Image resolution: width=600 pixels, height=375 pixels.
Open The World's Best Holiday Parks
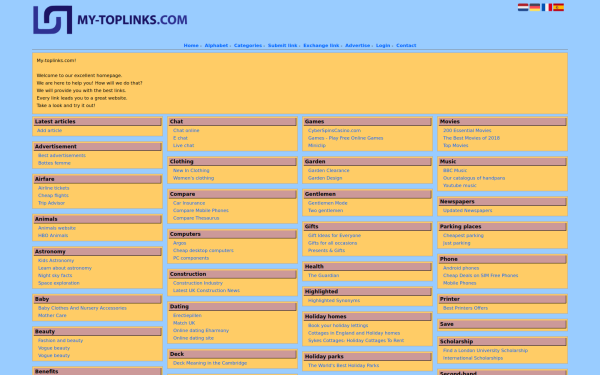tap(344, 366)
